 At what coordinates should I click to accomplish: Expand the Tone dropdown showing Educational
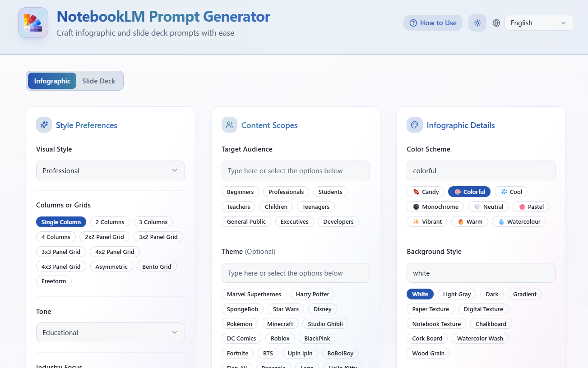point(111,332)
